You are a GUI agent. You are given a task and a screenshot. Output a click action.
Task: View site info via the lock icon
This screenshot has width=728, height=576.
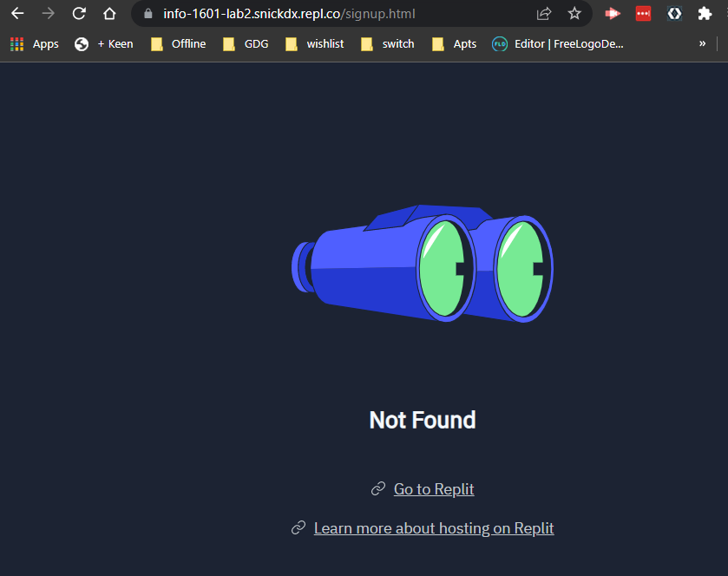pyautogui.click(x=148, y=14)
